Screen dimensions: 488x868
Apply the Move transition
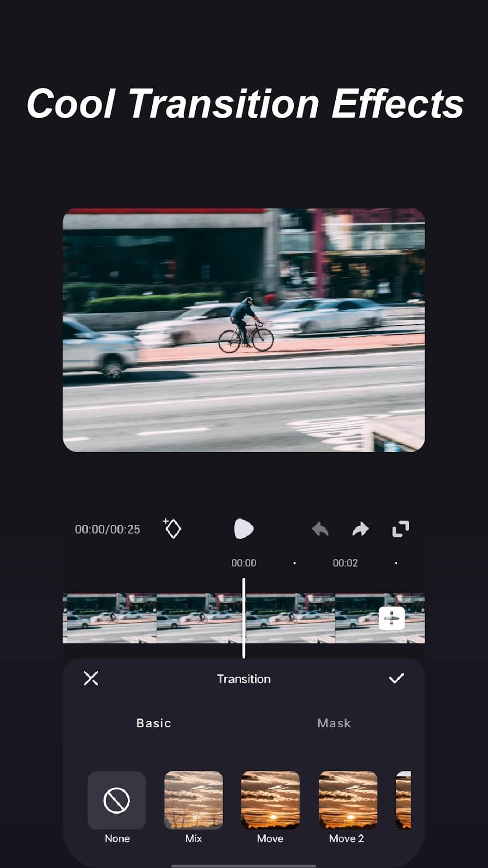270,800
